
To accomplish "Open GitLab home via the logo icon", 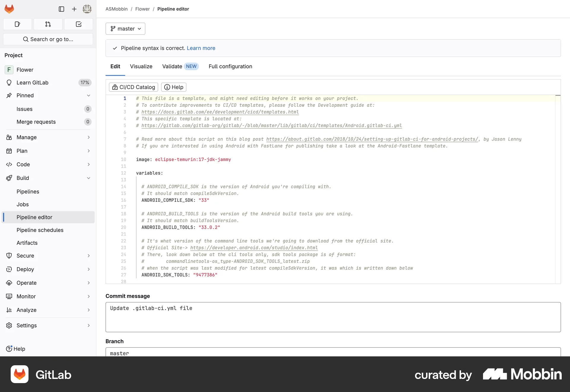I will (x=9, y=9).
